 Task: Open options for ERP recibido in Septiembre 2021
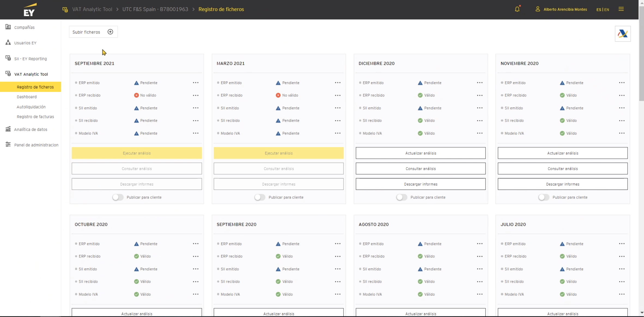coord(196,95)
